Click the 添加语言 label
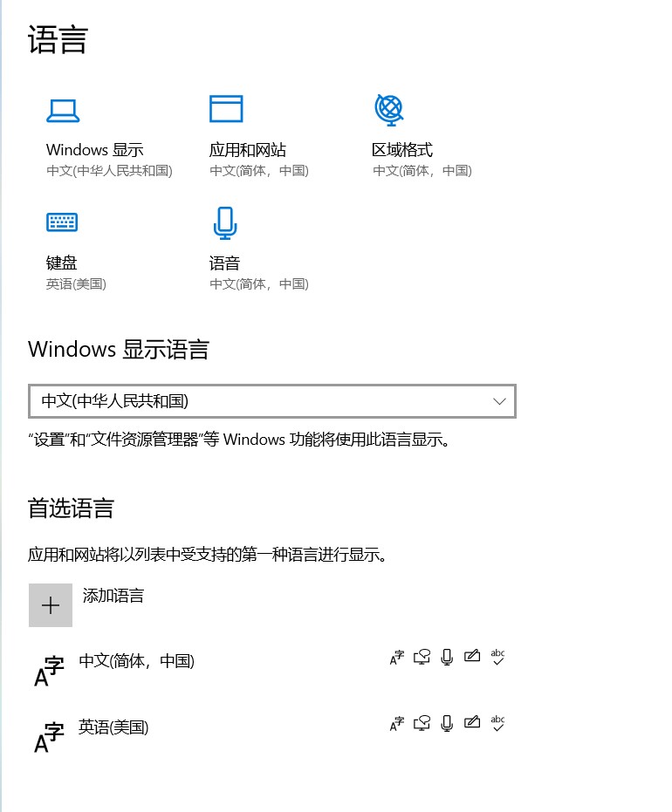 coord(113,596)
